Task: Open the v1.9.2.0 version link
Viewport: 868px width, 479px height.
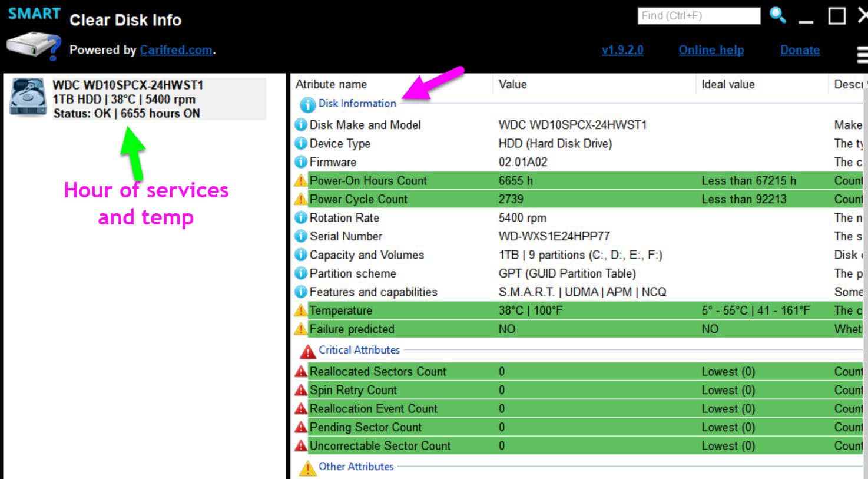Action: pos(622,50)
